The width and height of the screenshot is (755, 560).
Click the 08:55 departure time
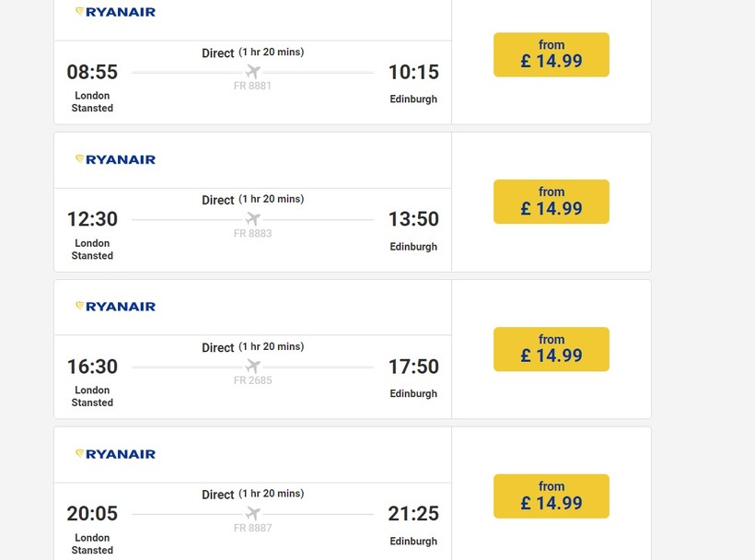coord(92,72)
